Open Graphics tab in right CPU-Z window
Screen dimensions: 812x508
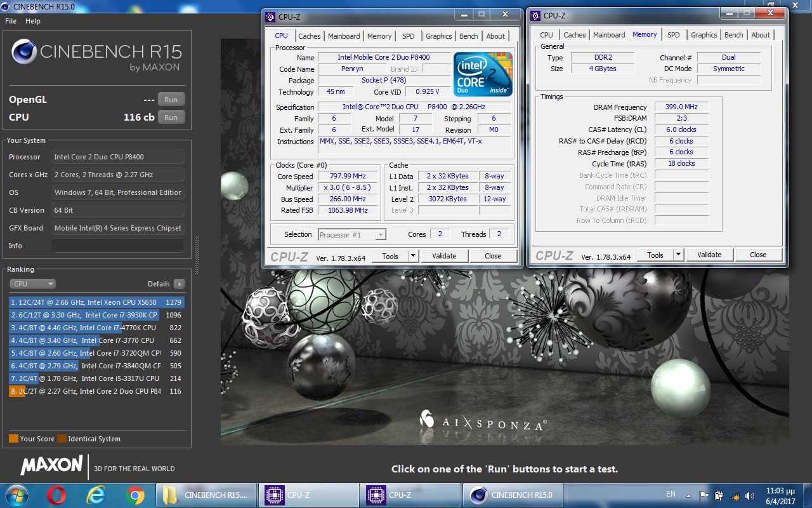(704, 35)
